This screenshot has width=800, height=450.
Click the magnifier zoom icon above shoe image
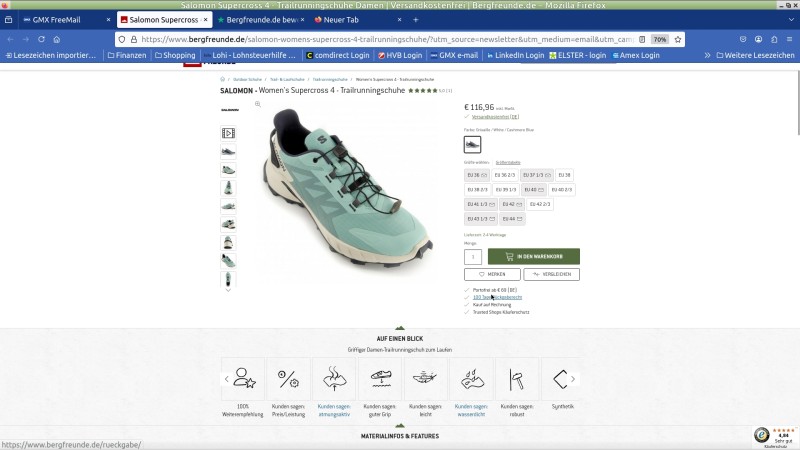point(258,104)
